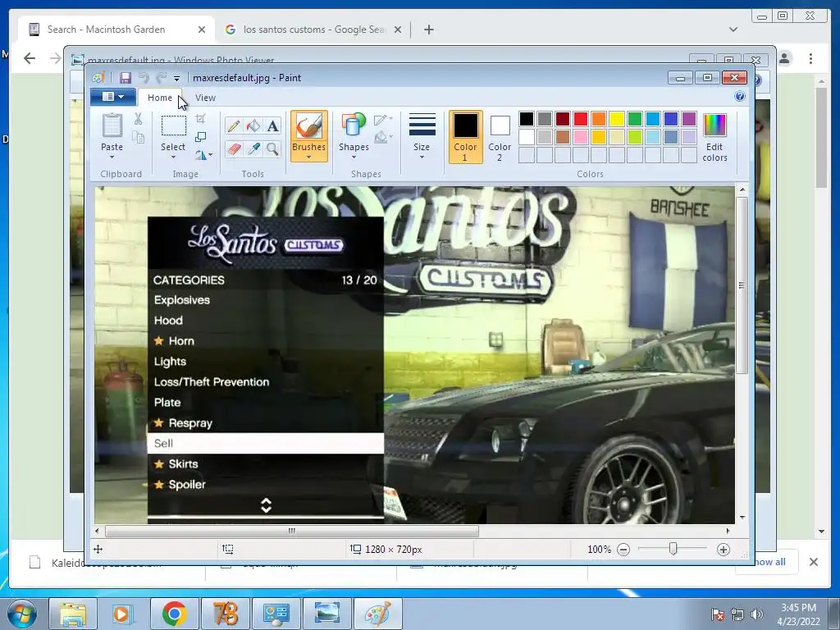This screenshot has width=840, height=630.
Task: Select the Magnifier tool
Action: (x=272, y=148)
